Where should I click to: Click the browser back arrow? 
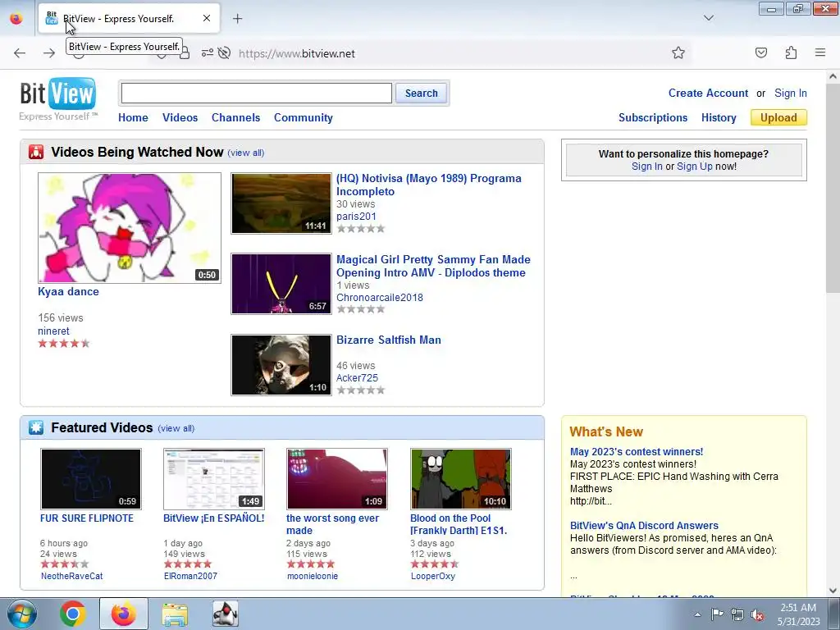click(x=20, y=53)
